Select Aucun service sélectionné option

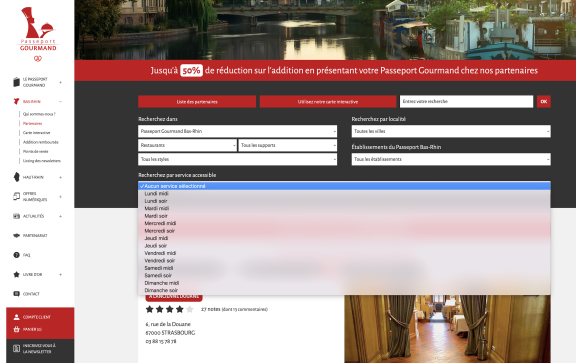pyautogui.click(x=344, y=186)
